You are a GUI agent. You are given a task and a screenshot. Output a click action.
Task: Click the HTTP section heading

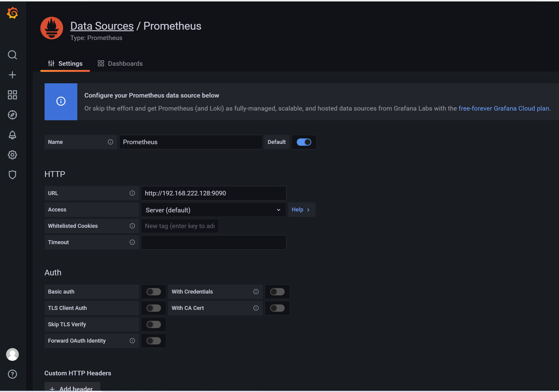click(x=55, y=174)
